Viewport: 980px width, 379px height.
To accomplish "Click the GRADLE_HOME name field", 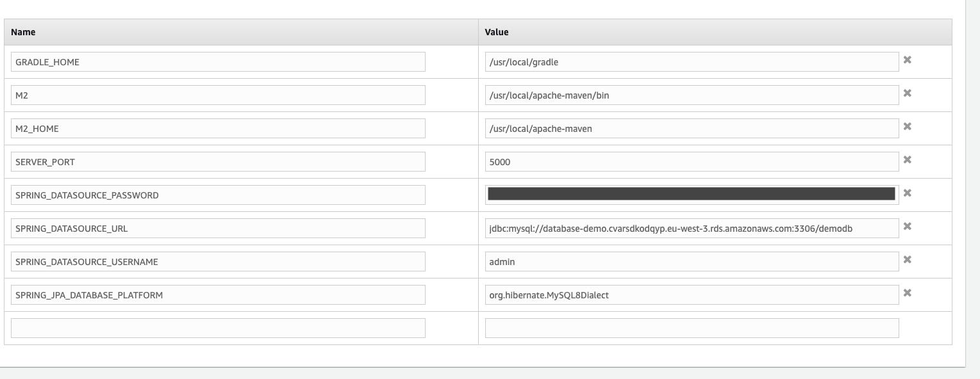I will [x=218, y=62].
